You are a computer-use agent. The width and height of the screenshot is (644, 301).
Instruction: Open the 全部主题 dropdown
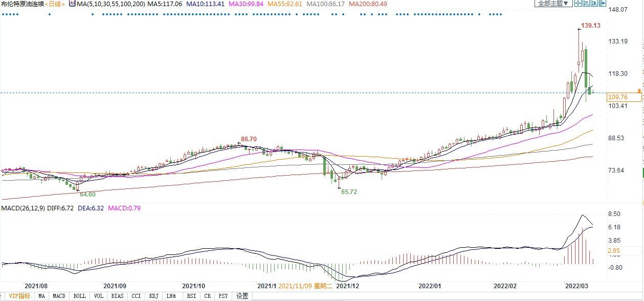(x=553, y=3)
